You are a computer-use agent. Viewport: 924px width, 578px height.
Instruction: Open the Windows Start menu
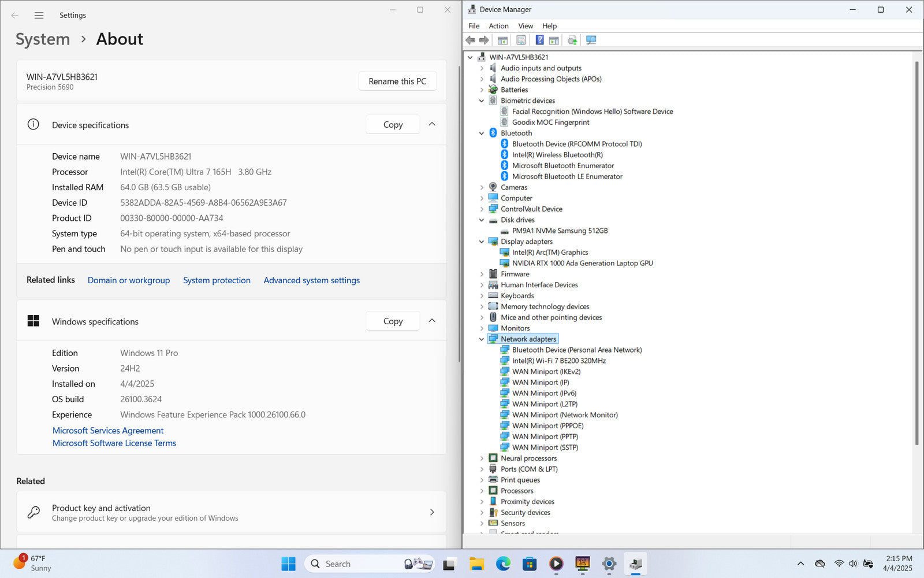click(x=288, y=564)
